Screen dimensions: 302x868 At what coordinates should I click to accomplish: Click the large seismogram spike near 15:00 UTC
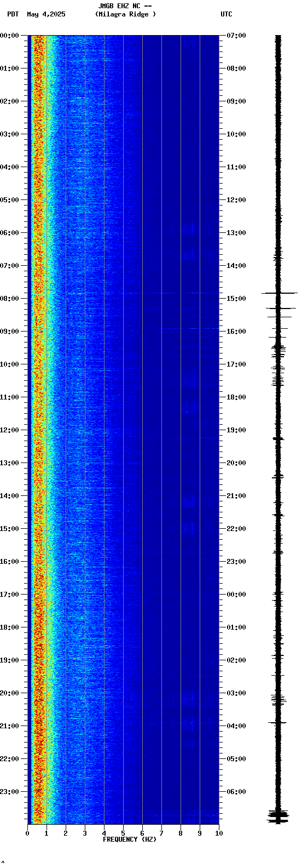point(279,293)
